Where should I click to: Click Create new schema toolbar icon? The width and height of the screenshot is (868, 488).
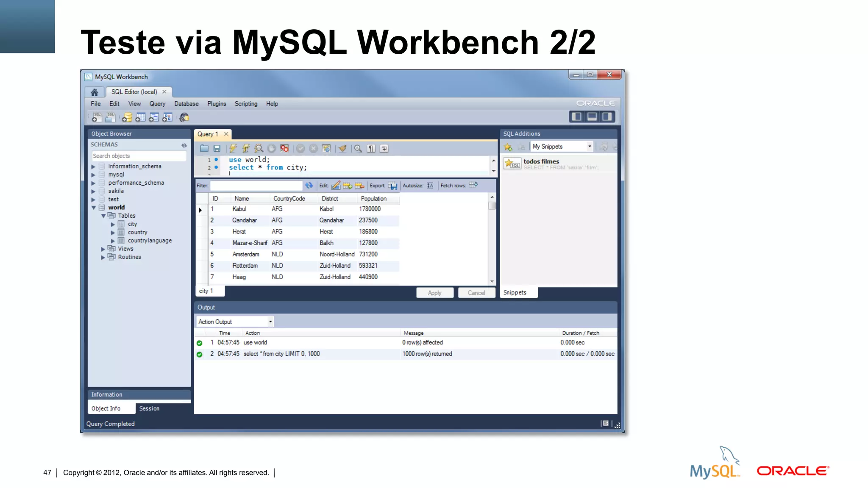127,117
